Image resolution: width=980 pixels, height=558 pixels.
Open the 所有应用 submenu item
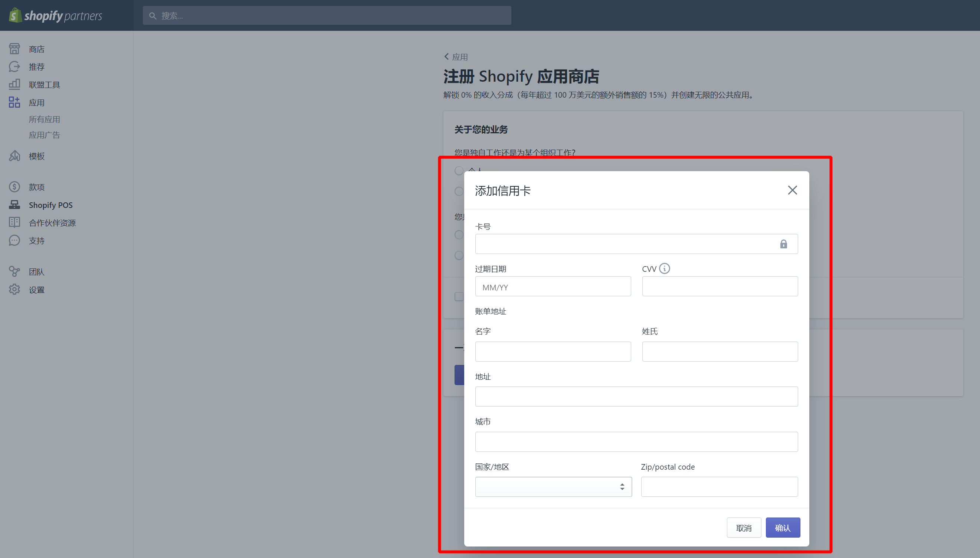pos(45,119)
